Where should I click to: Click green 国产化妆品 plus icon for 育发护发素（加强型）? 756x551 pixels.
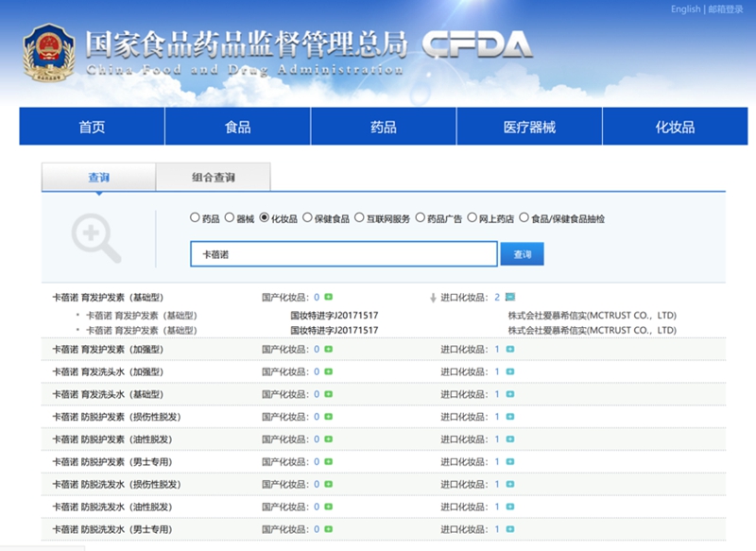(x=328, y=349)
